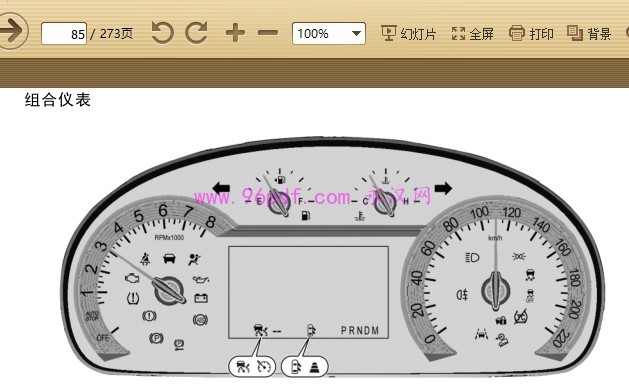The width and height of the screenshot is (629, 387).
Task: Start slideshow with 幻灯片 button
Action: 408,33
